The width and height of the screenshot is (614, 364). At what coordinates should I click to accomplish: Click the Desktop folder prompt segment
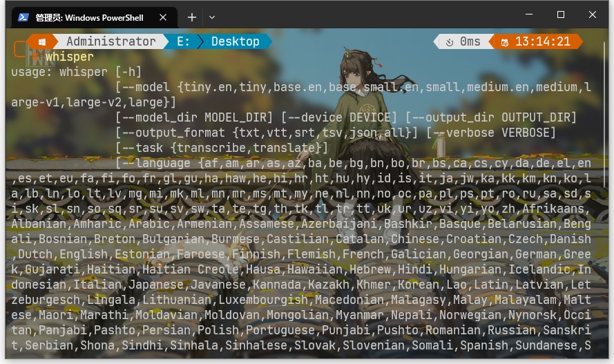[235, 41]
